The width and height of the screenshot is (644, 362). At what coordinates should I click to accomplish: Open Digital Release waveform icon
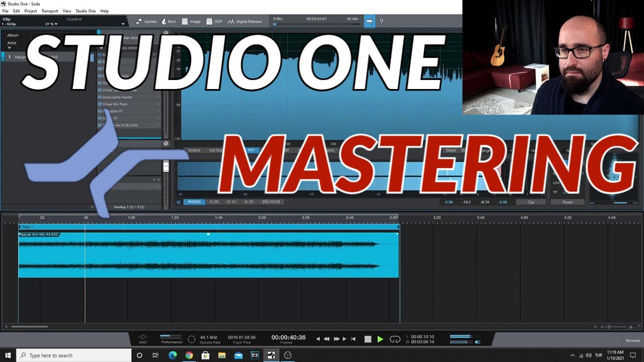tap(231, 22)
